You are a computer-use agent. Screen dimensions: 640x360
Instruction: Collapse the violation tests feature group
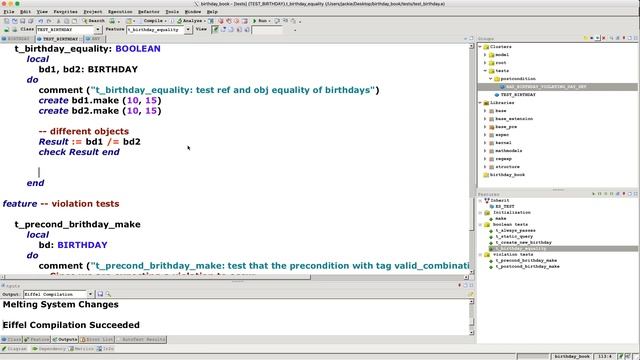[x=480, y=254]
